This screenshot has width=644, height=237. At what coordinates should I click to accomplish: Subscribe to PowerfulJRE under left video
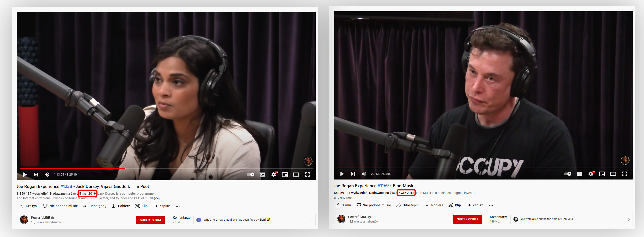click(150, 220)
